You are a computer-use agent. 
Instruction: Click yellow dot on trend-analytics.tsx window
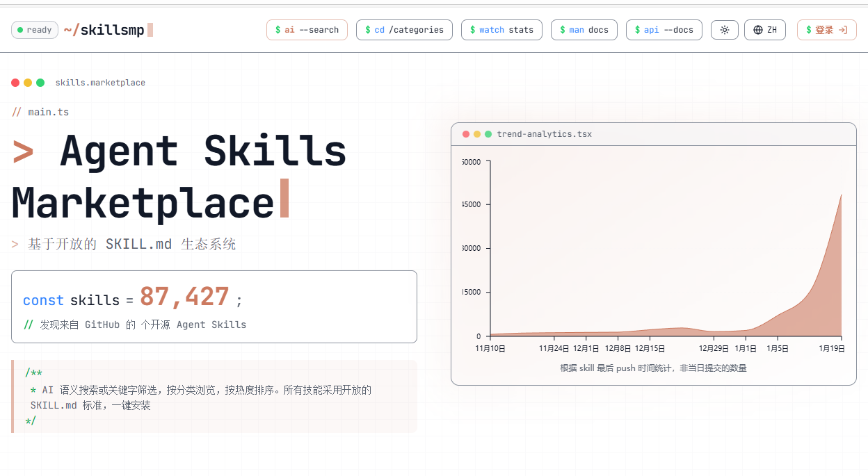point(477,134)
